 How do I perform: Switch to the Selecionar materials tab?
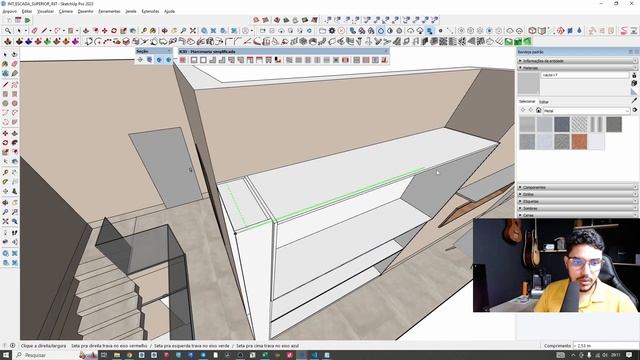tap(527, 101)
